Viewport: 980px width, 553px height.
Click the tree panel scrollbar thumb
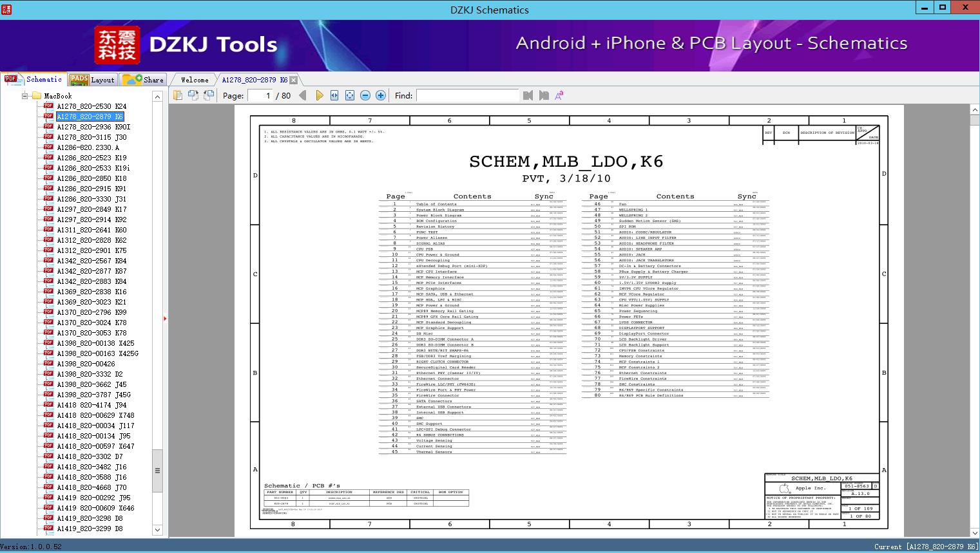pyautogui.click(x=157, y=470)
